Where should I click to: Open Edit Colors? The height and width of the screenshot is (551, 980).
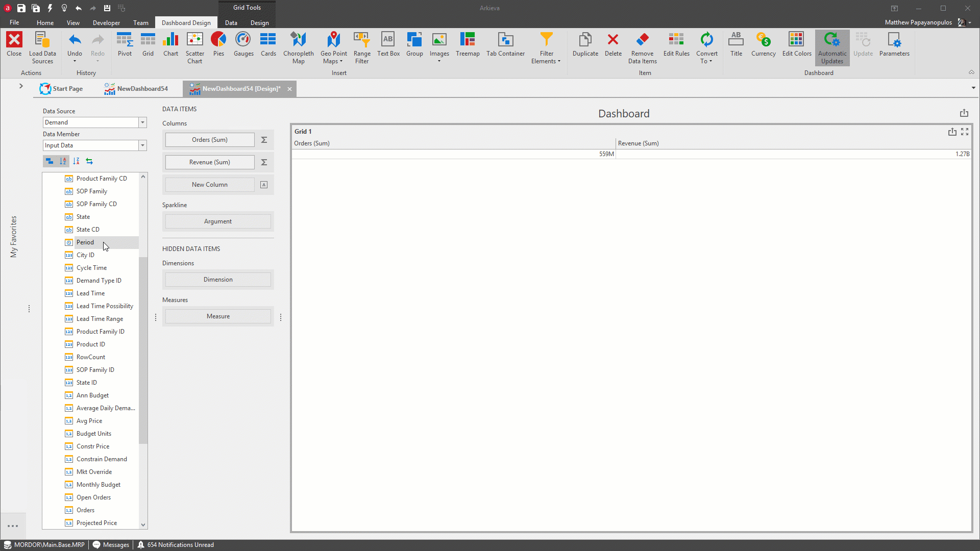coord(797,44)
